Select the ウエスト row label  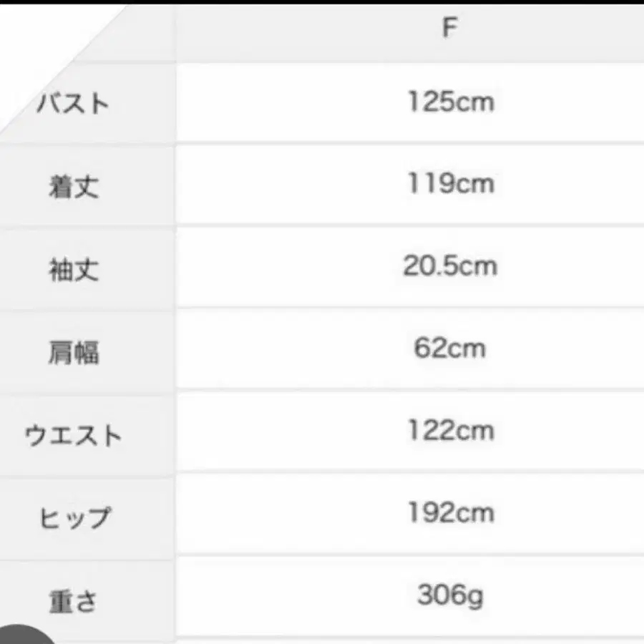coord(74,435)
